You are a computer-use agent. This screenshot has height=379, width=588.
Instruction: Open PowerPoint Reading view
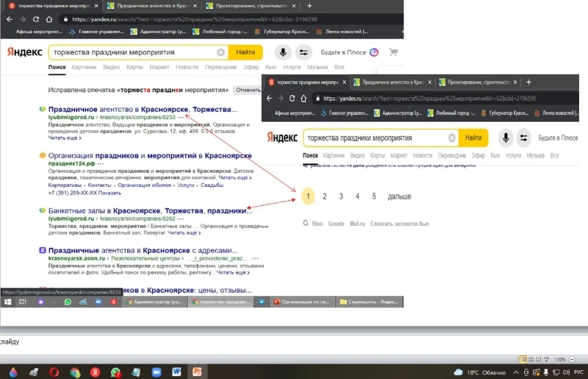(x=539, y=359)
